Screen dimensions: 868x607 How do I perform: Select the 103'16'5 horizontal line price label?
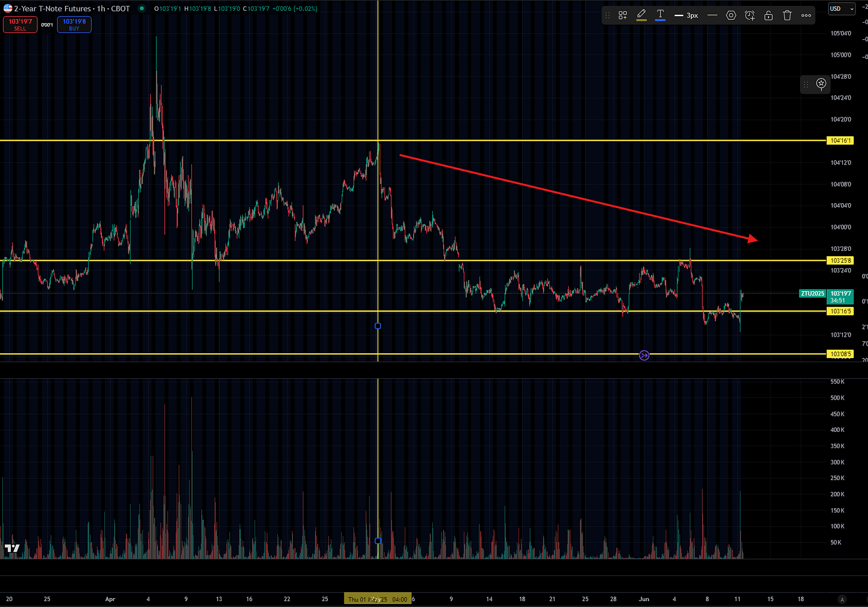coord(840,311)
